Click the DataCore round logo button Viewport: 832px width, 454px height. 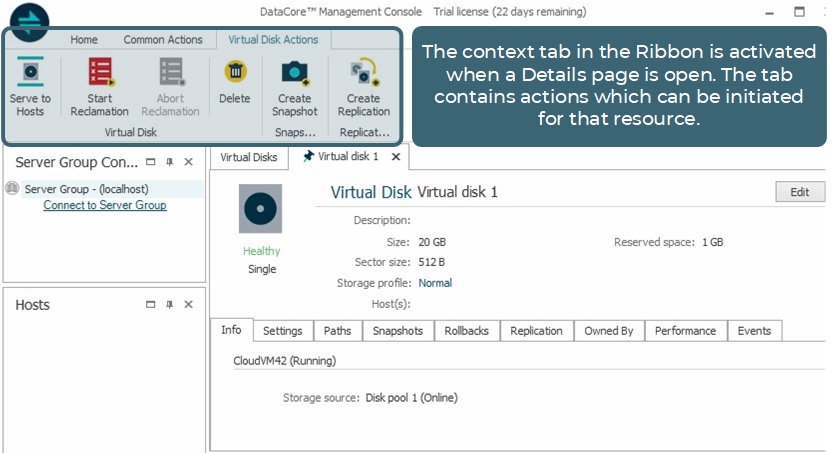click(28, 22)
